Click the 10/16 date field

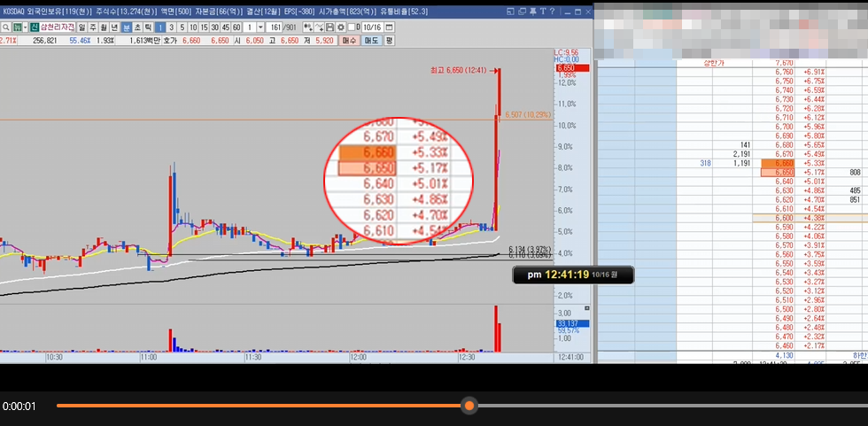(x=373, y=27)
